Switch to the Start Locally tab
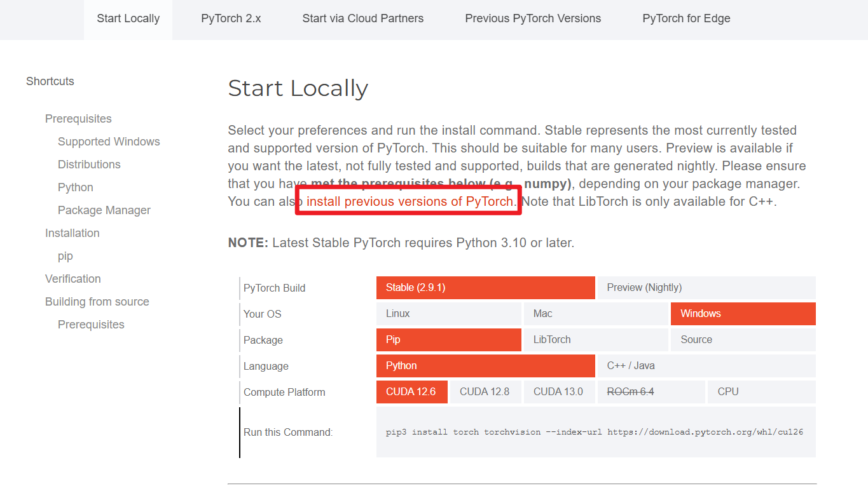The height and width of the screenshot is (486, 868). (128, 18)
